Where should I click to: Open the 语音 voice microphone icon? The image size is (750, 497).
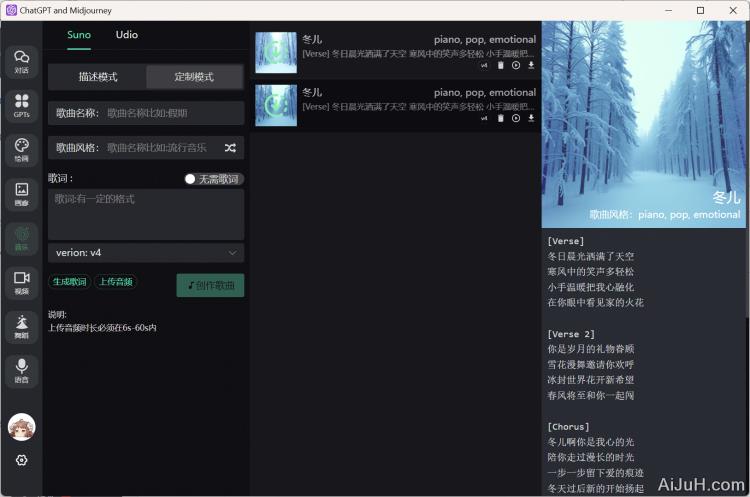(21, 370)
